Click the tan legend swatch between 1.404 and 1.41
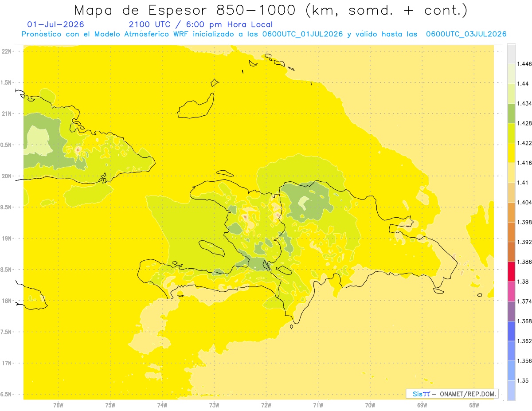 (511, 192)
